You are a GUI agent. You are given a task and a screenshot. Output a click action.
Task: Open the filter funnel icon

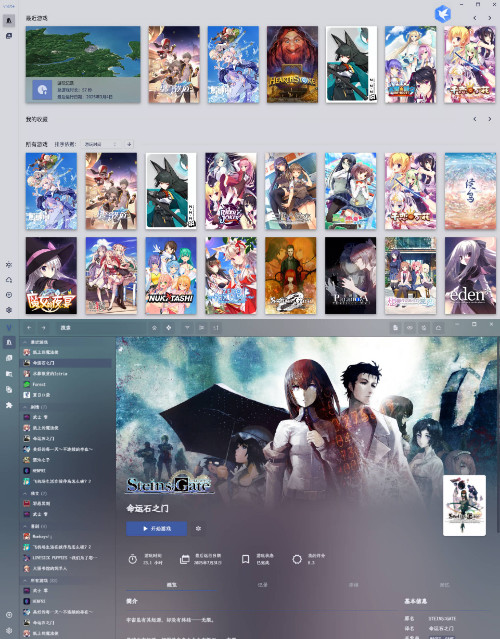pyautogui.click(x=187, y=328)
